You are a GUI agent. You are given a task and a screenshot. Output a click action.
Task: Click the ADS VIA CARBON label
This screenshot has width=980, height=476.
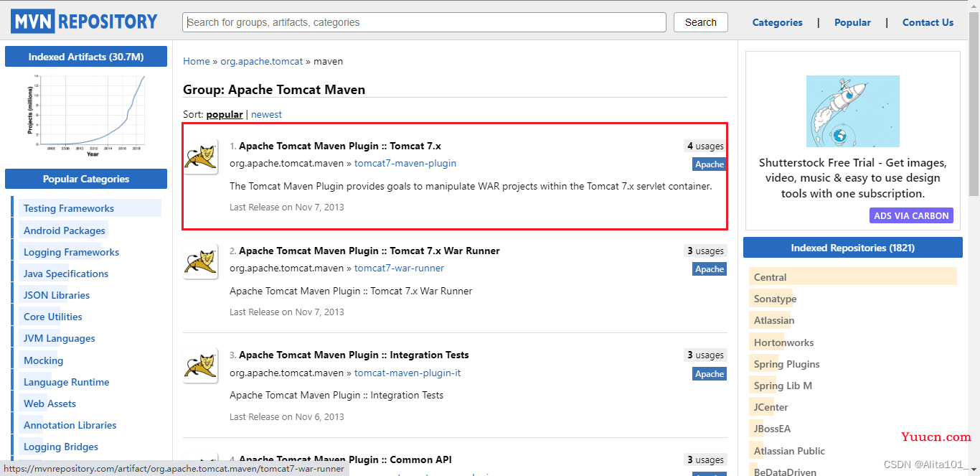pos(912,215)
